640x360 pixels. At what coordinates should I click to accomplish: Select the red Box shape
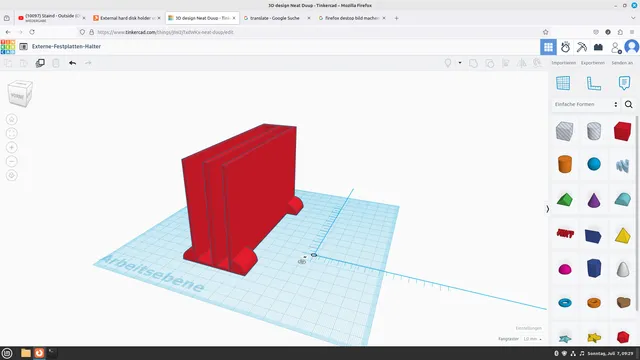tap(622, 131)
